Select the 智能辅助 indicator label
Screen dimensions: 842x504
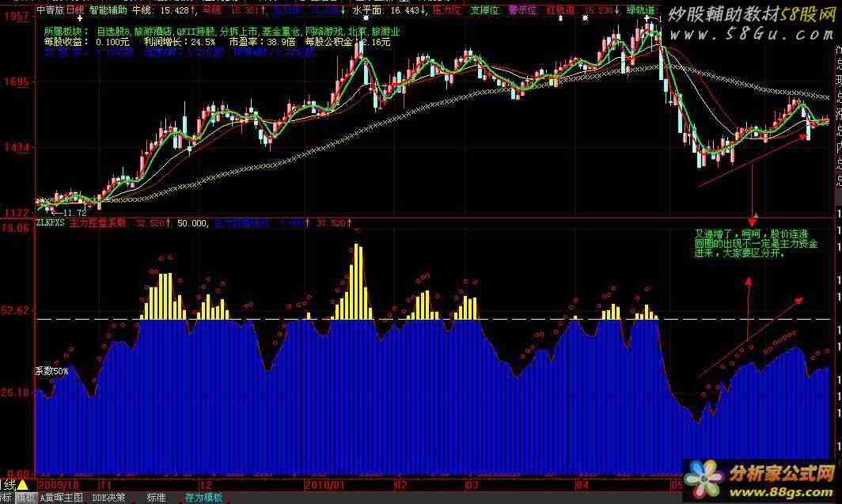click(107, 10)
